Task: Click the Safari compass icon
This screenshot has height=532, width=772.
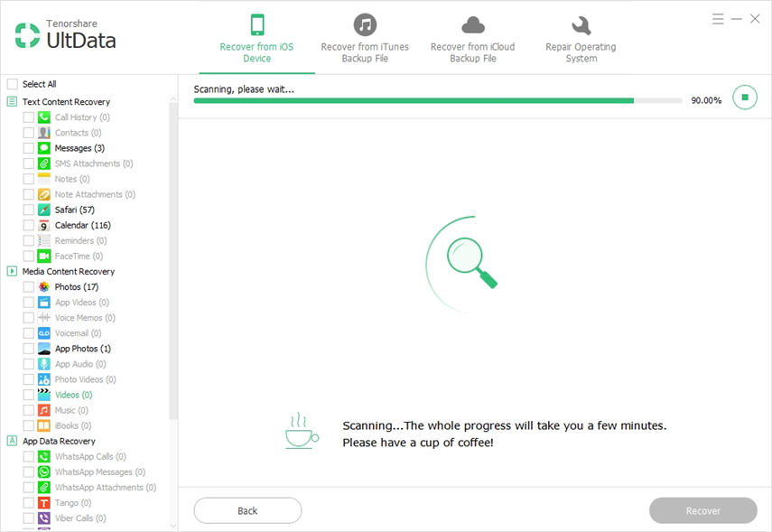Action: point(44,210)
